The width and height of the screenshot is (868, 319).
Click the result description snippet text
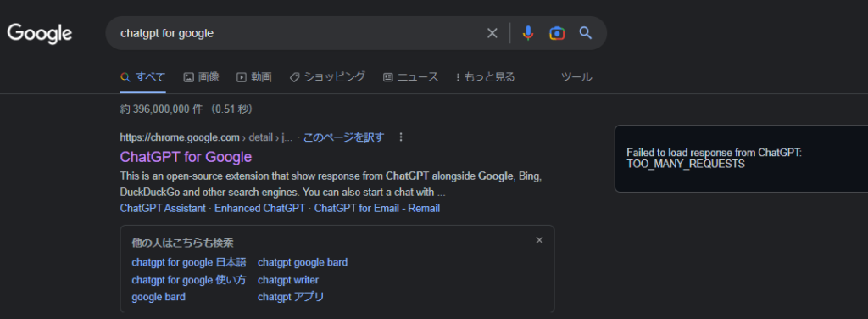(331, 184)
